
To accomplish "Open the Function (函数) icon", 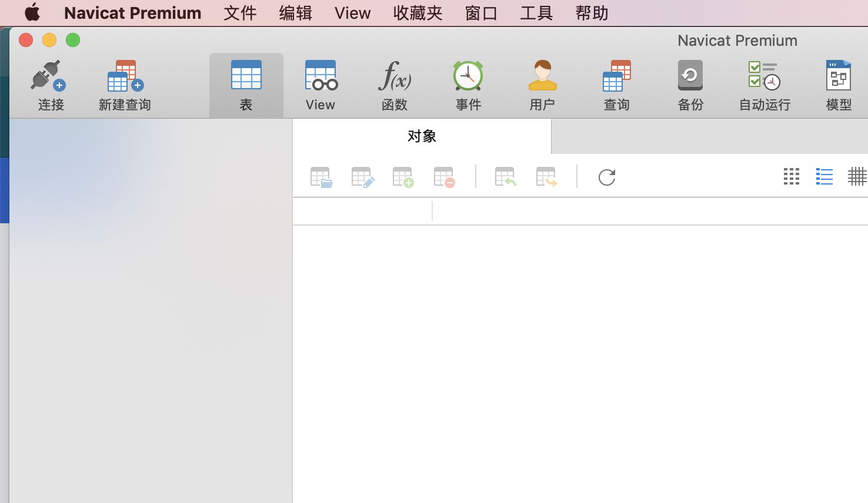I will (x=394, y=85).
